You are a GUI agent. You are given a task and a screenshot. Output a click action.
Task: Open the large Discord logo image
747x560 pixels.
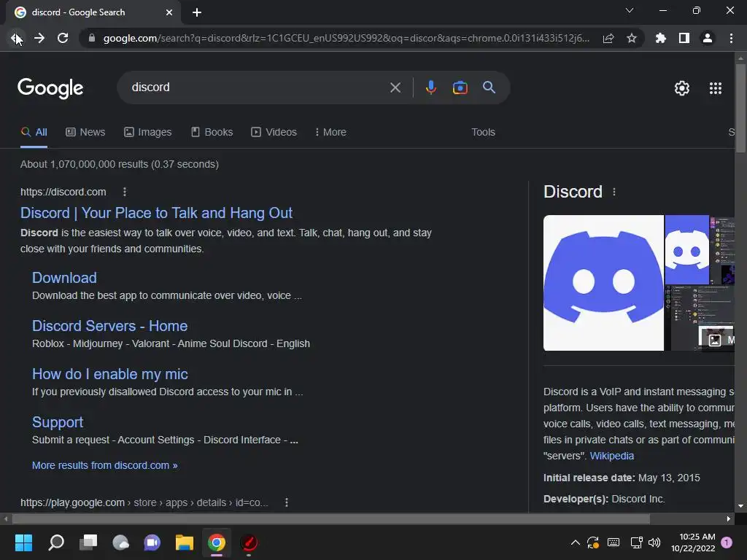pos(603,283)
